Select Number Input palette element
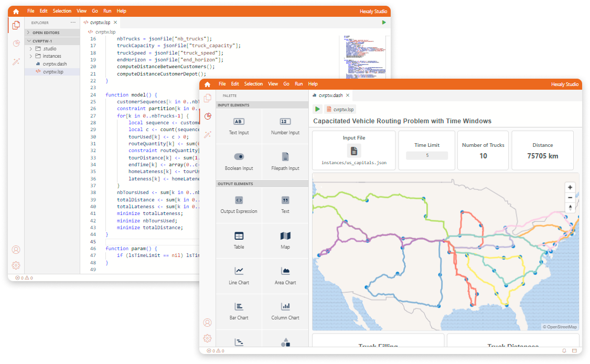The image size is (590, 364). 285,126
